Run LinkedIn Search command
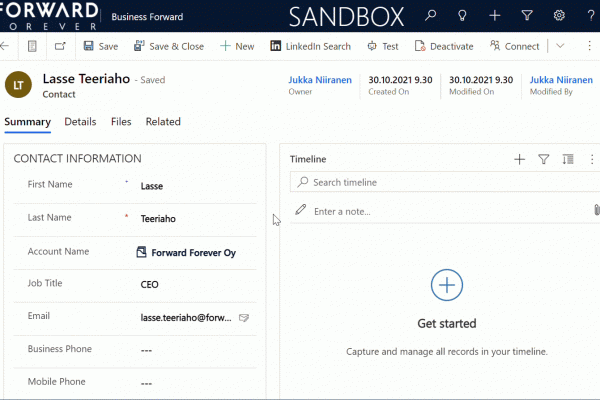 coord(310,46)
